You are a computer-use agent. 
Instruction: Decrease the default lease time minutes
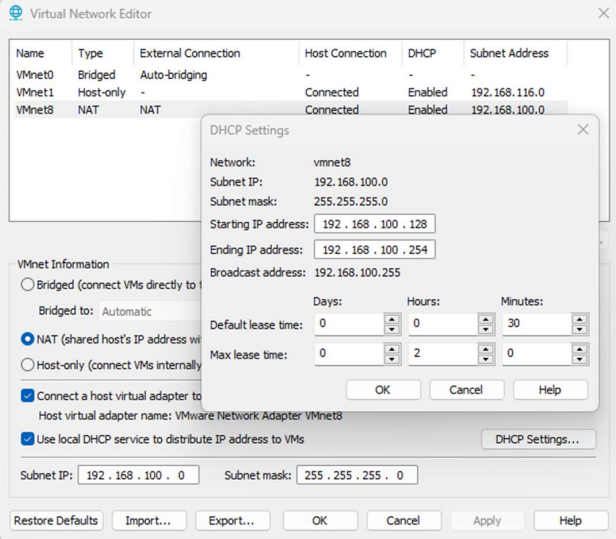point(580,329)
